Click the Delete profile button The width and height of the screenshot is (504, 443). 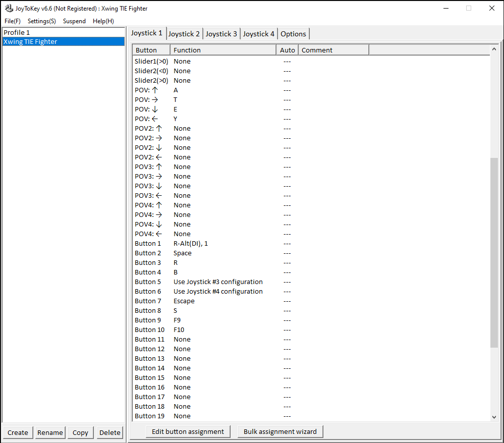[x=110, y=432]
